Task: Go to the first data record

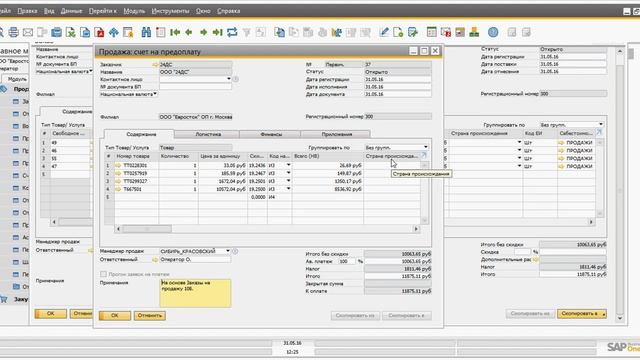Action: click(x=175, y=32)
